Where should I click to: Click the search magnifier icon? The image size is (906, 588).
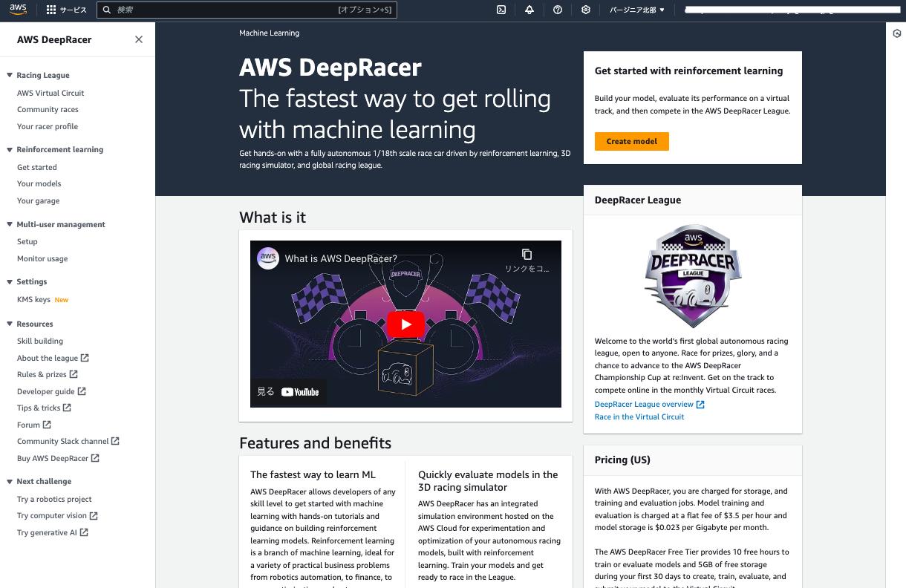pos(107,10)
